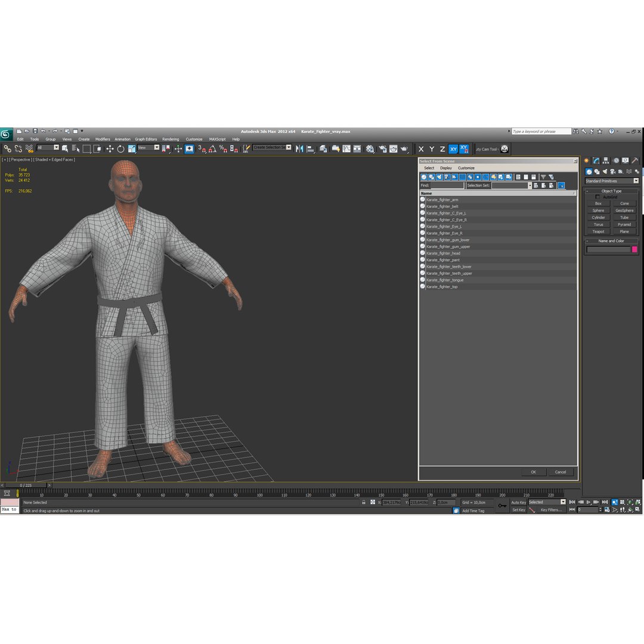Click the Set Key text button
Viewport: 644px width, 644px height.
(x=518, y=510)
